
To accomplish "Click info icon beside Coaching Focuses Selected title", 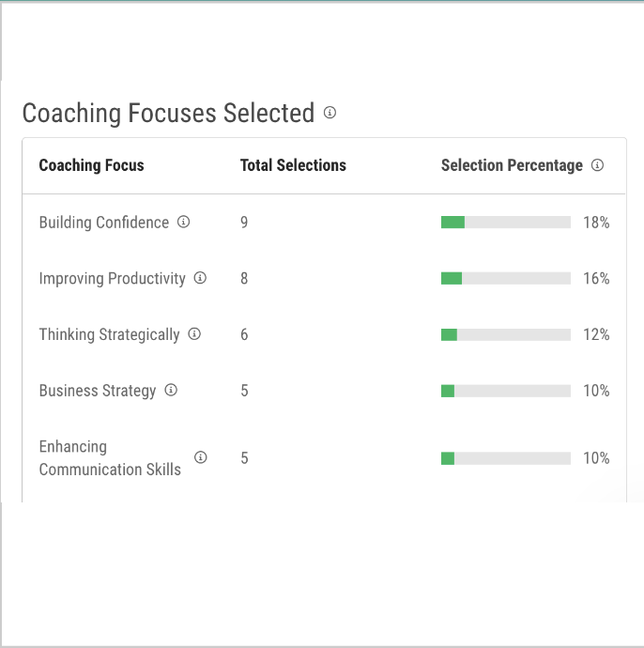I will tap(330, 113).
